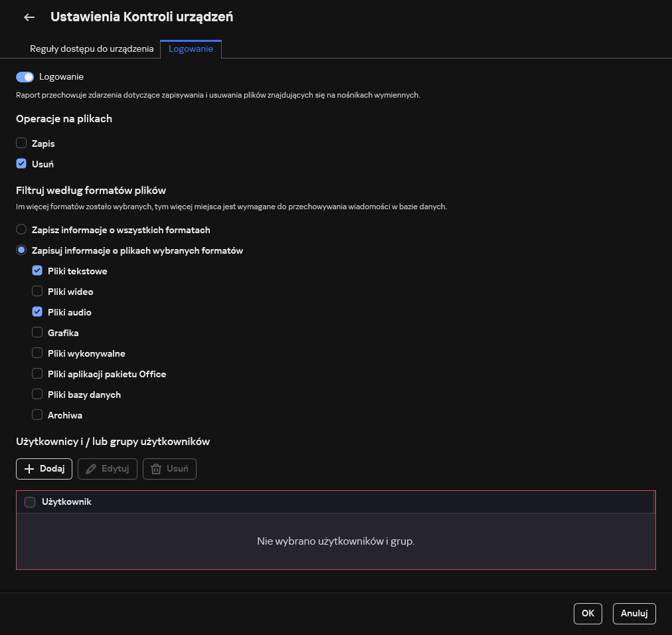The width and height of the screenshot is (672, 635).
Task: Click the Anuluj button
Action: pyautogui.click(x=634, y=614)
